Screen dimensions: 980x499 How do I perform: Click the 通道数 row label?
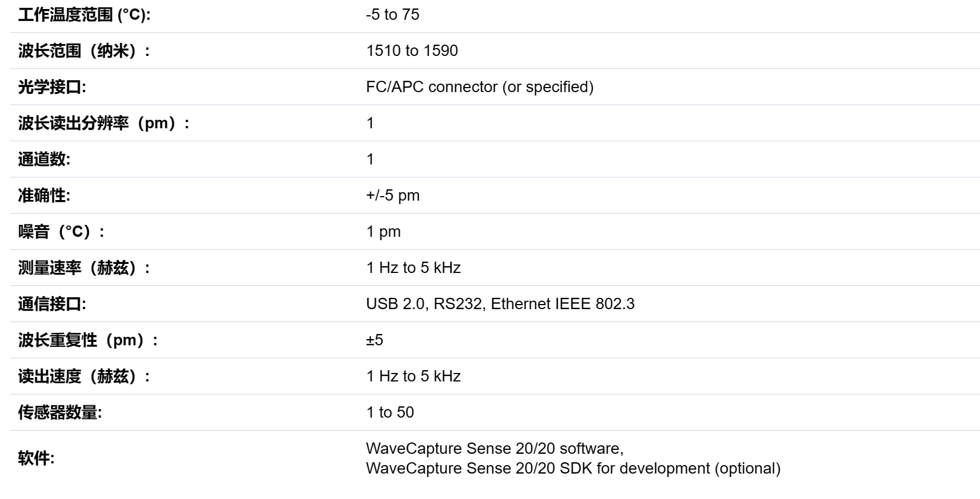click(x=44, y=159)
